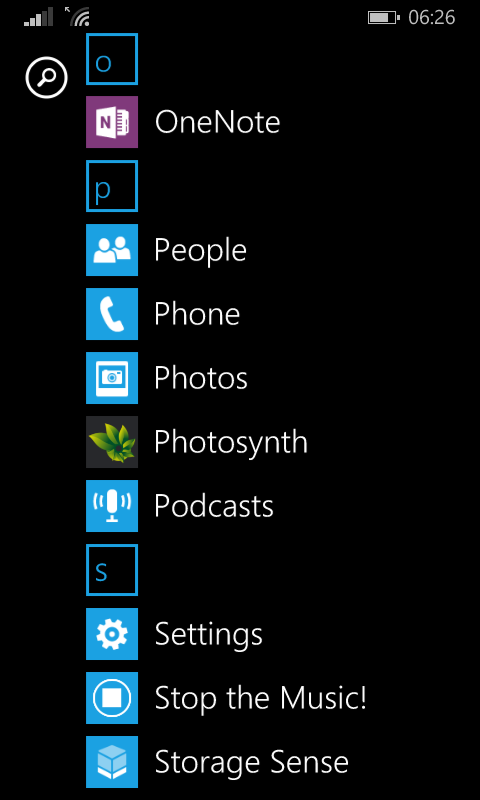The height and width of the screenshot is (800, 480).
Task: Select the OneNote label text
Action: click(218, 122)
